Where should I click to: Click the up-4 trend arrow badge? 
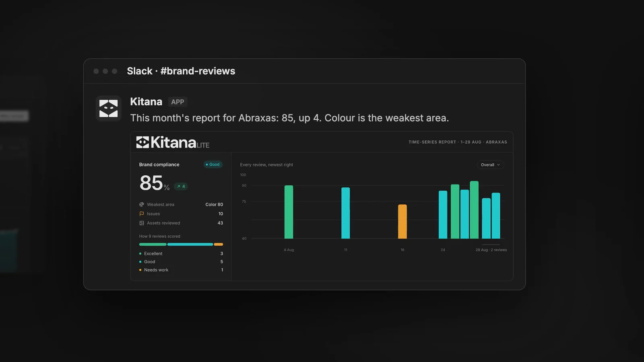point(181,186)
